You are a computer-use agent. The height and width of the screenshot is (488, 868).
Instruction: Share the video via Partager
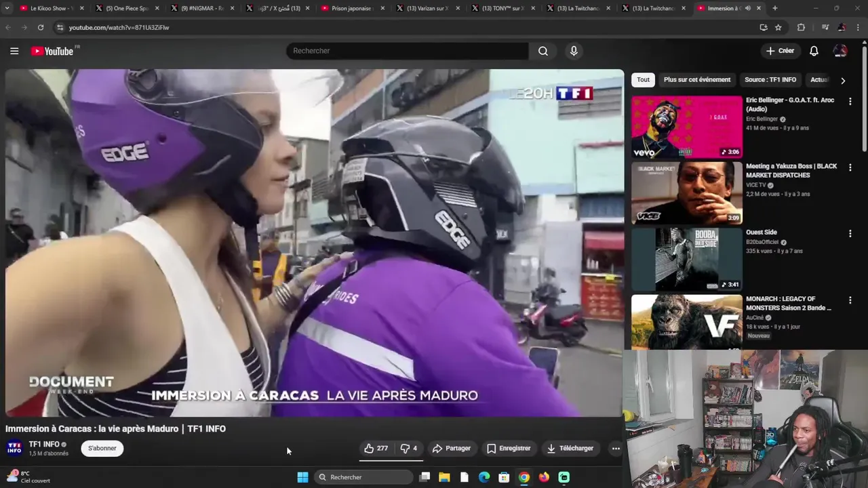452,448
